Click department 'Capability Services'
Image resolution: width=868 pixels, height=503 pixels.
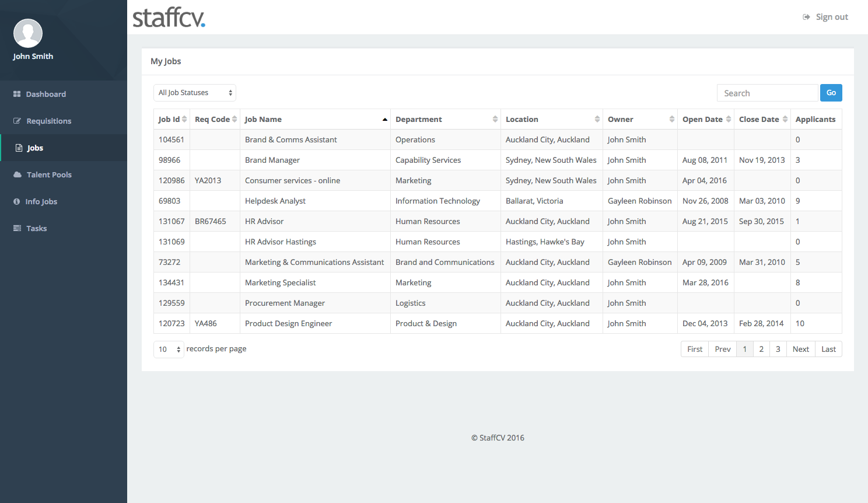428,160
